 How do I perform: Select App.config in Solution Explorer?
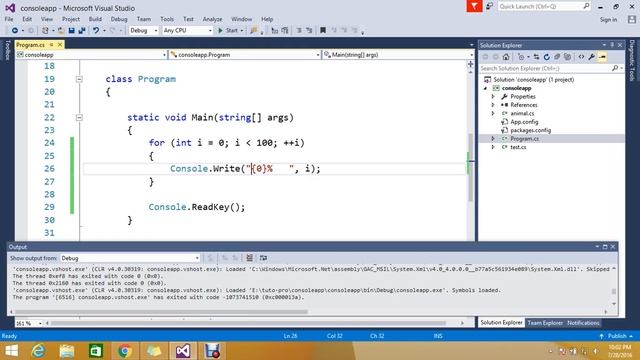tap(524, 122)
